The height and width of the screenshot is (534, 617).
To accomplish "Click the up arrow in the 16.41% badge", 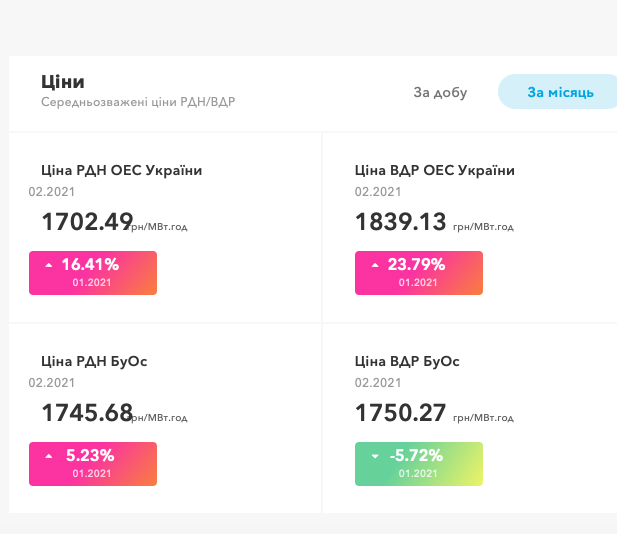I will click(48, 265).
